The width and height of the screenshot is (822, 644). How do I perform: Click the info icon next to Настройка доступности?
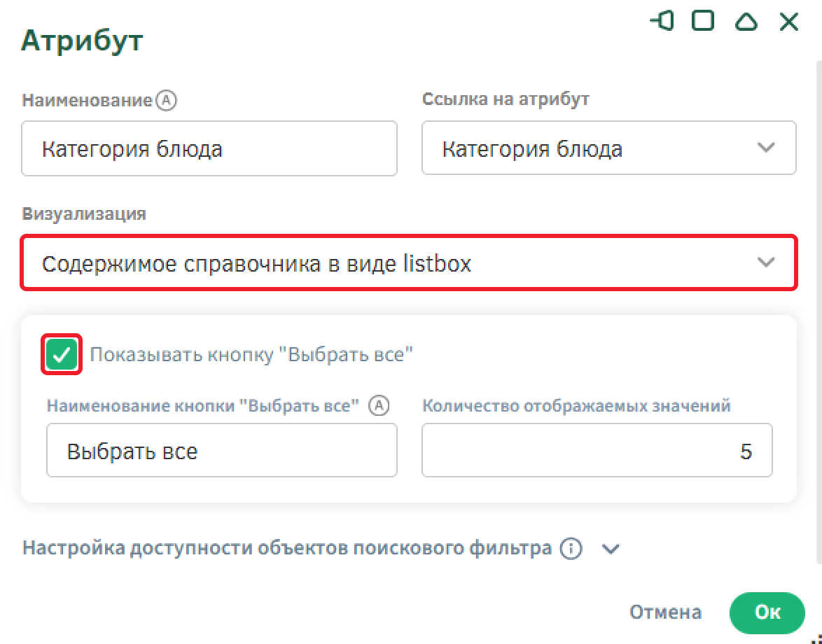(x=571, y=549)
